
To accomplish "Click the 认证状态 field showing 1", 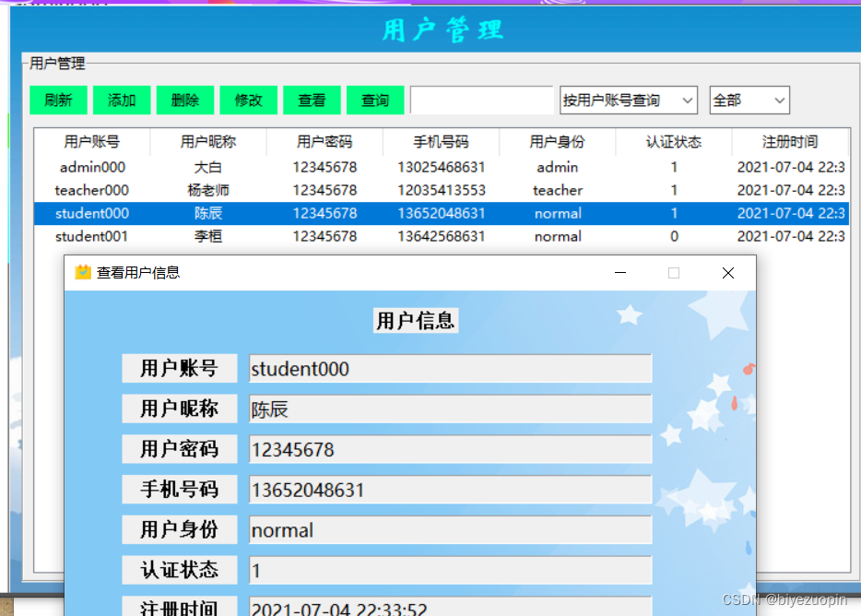I will click(450, 571).
